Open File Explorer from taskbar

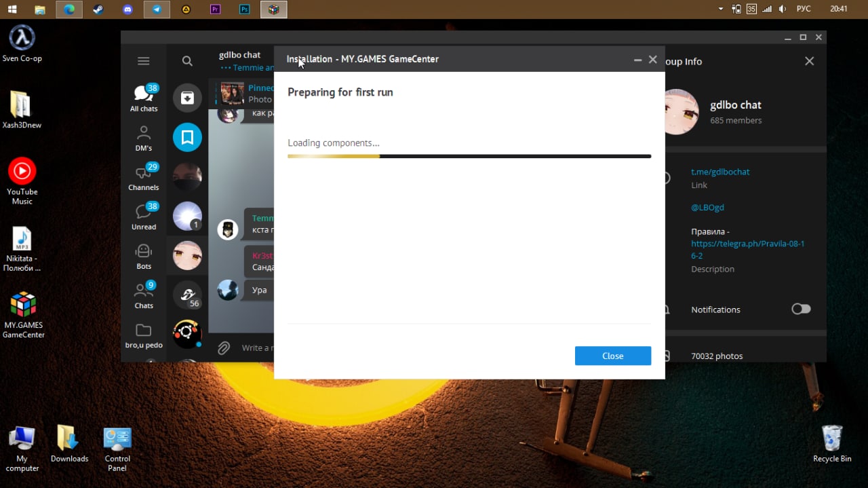(40, 10)
